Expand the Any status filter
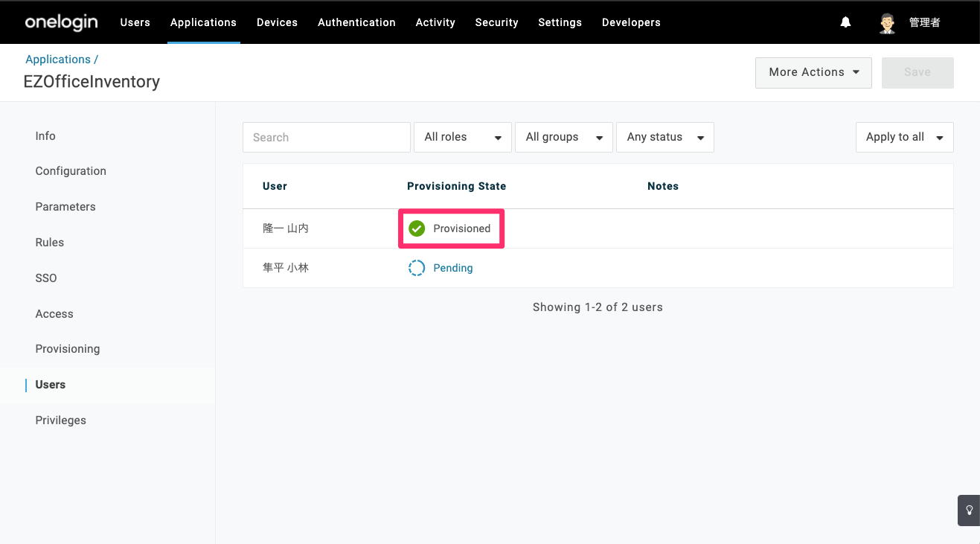980x544 pixels. click(x=665, y=137)
